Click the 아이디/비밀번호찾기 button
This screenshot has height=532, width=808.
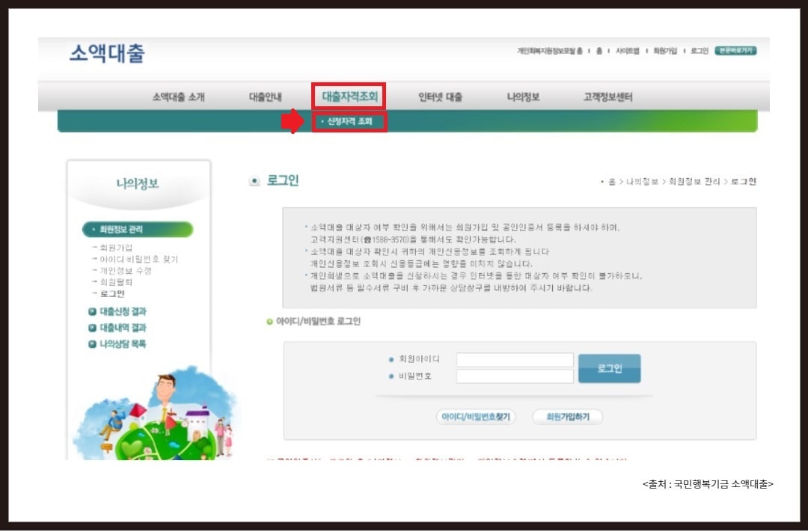pyautogui.click(x=476, y=417)
